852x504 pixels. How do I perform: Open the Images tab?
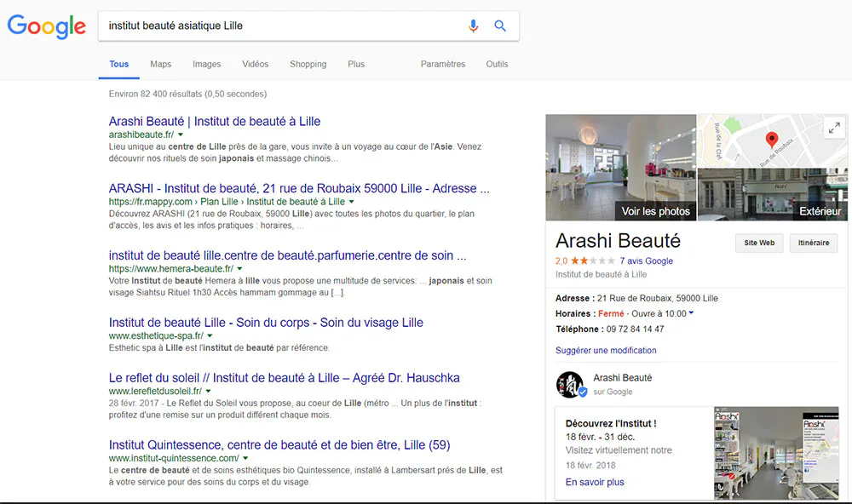206,64
